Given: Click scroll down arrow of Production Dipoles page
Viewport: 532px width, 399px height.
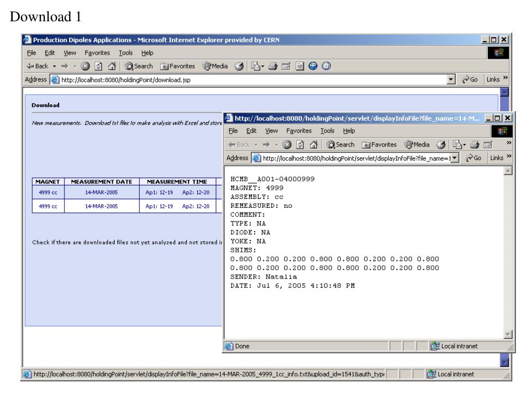Looking at the screenshot, I should click(x=504, y=362).
